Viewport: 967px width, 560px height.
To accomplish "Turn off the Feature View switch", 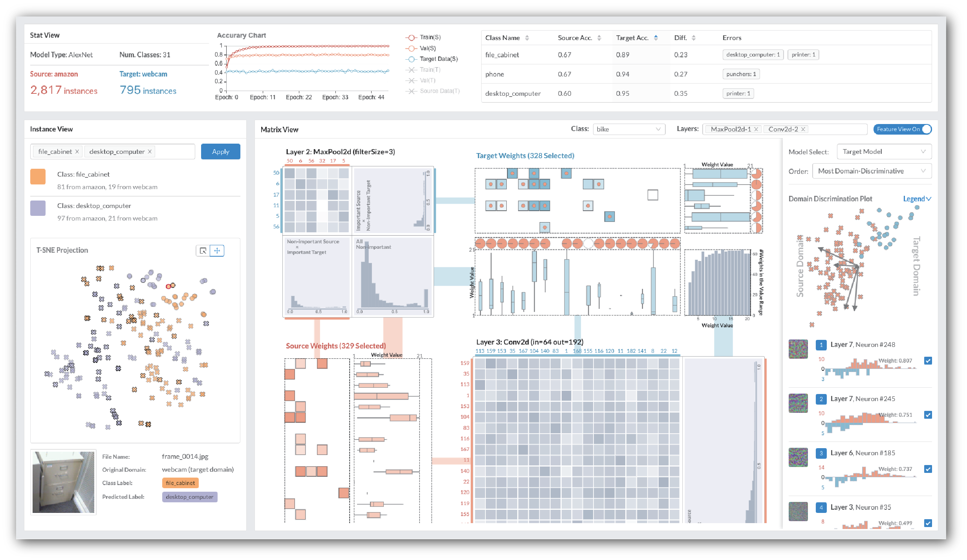I will (902, 129).
